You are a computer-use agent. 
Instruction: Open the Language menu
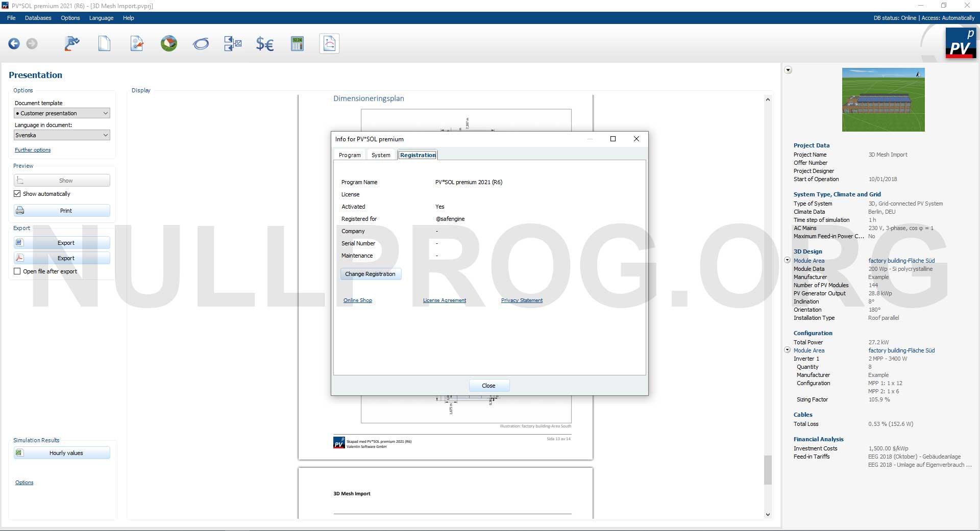(101, 18)
